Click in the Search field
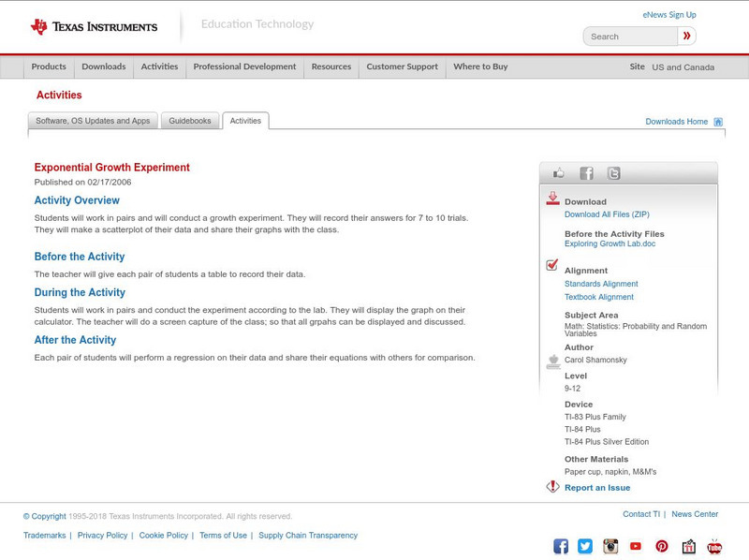The height and width of the screenshot is (560, 749). click(630, 37)
